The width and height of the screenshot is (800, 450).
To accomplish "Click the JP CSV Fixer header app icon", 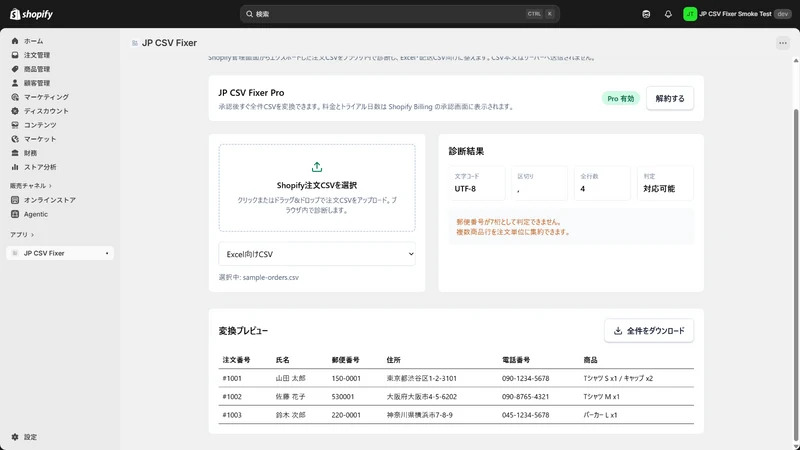I will [x=135, y=43].
